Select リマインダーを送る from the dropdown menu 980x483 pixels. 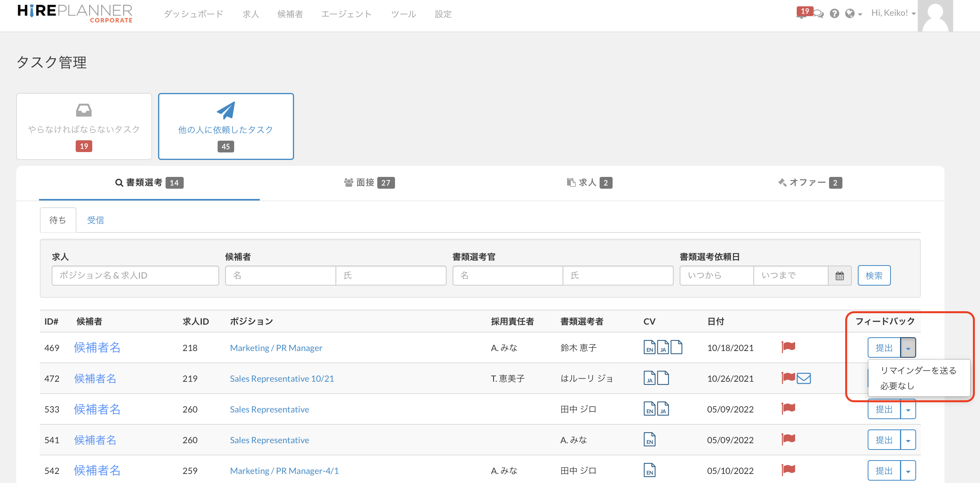point(919,370)
